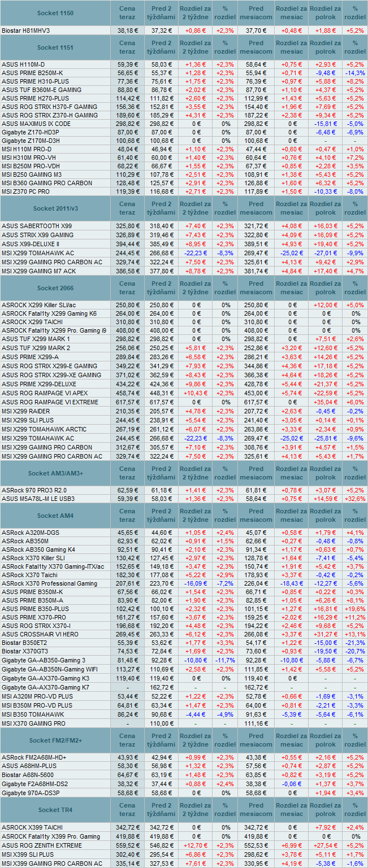Click the Gigabyte Z170M-D3H row name
This screenshot has height=868, width=368.
tap(30, 140)
